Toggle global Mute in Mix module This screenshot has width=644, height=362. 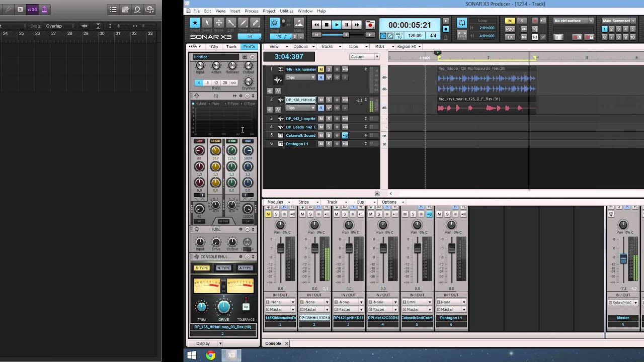tap(510, 21)
